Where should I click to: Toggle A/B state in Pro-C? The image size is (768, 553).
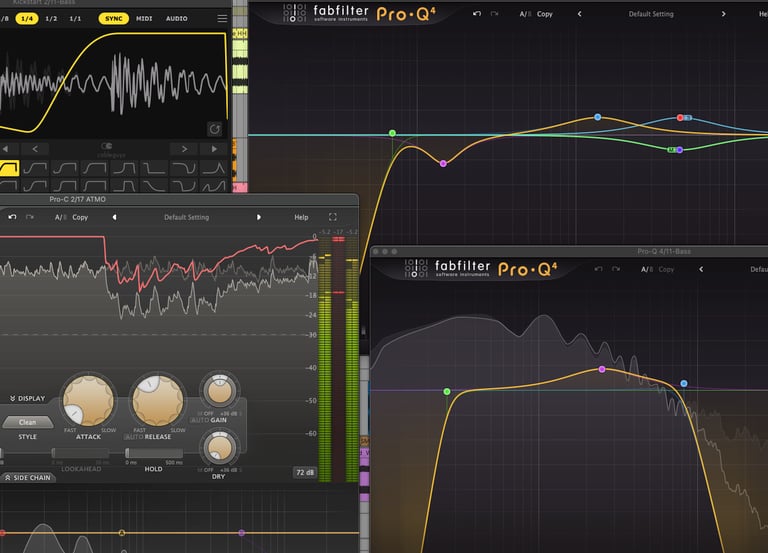click(x=61, y=217)
